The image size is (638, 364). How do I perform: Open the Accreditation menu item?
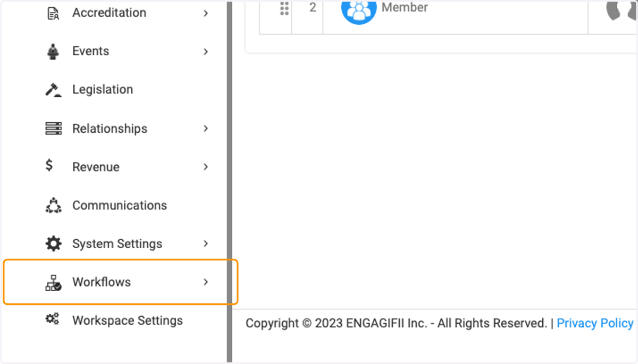coord(110,13)
